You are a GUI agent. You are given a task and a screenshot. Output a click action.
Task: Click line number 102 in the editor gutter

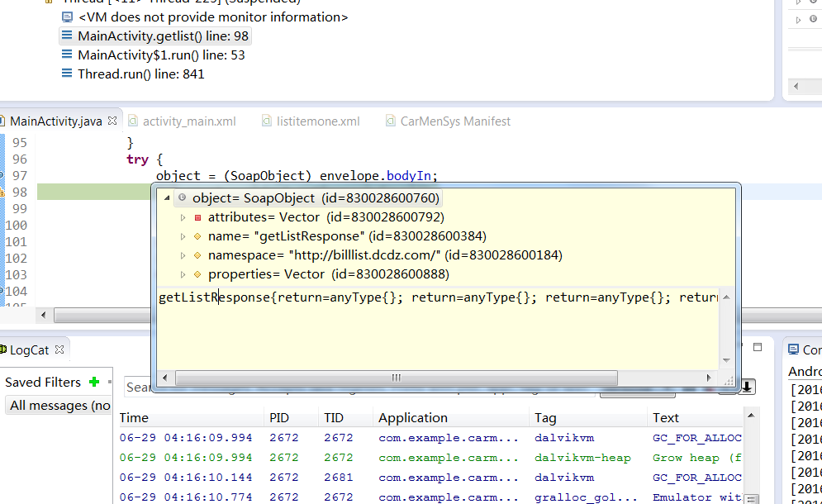point(16,259)
